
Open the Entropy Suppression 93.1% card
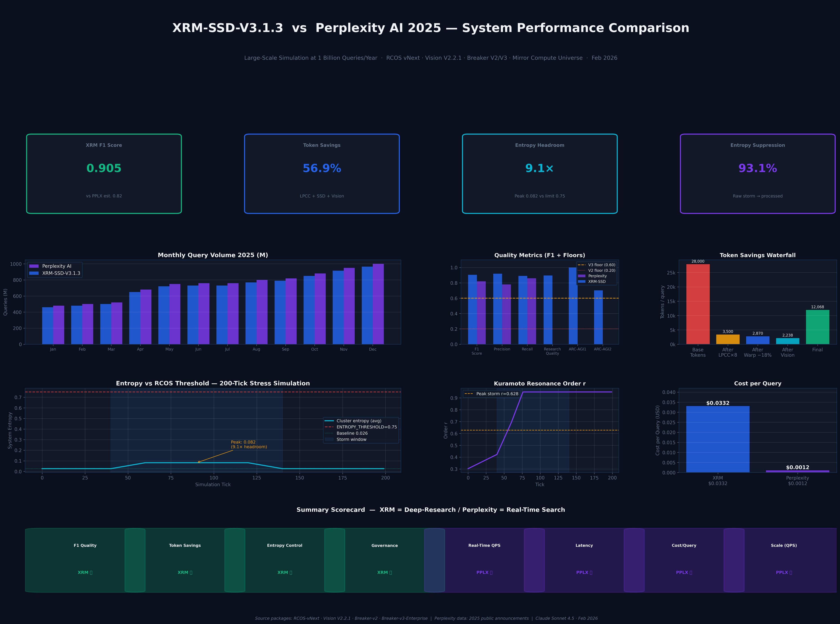[757, 174]
